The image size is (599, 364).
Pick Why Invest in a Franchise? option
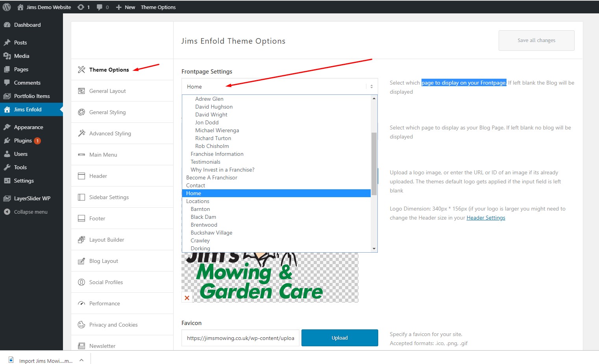point(276,170)
